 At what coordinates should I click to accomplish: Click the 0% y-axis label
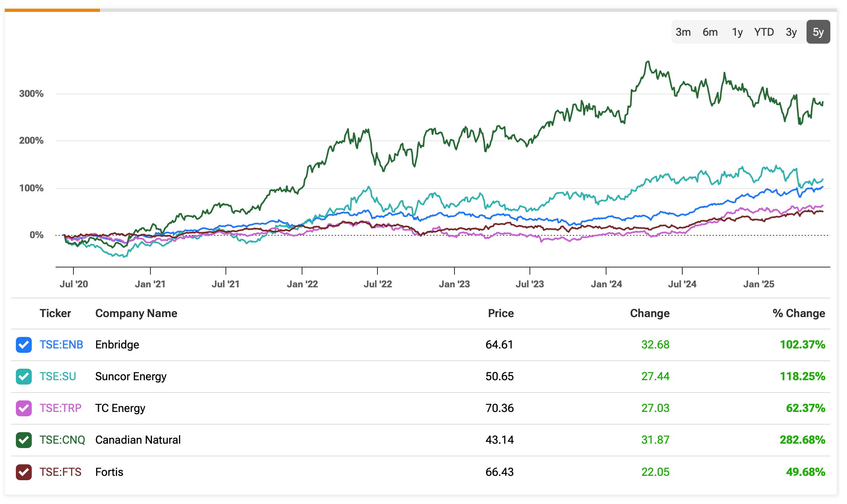37,235
